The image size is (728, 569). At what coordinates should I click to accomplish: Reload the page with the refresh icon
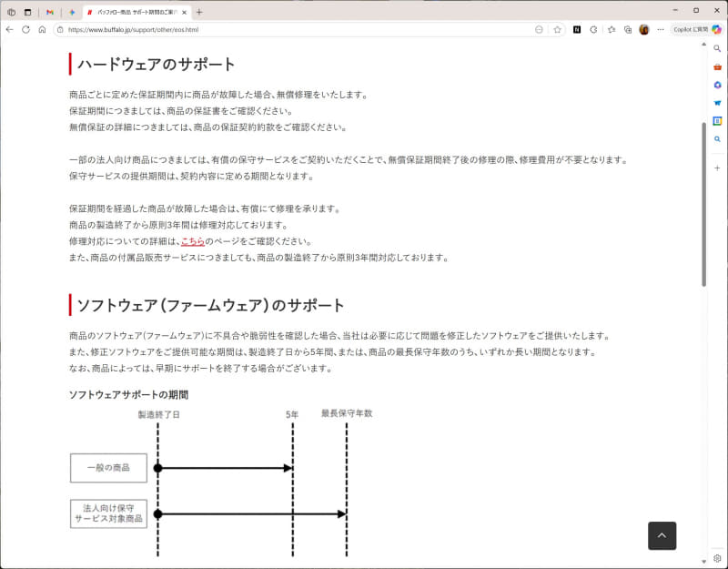[26, 29]
